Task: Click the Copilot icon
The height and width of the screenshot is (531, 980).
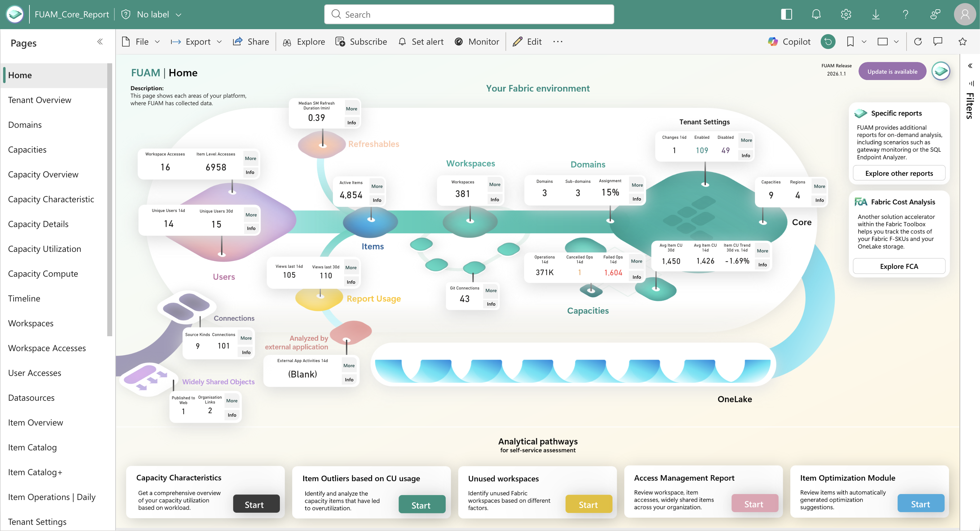Action: point(773,42)
